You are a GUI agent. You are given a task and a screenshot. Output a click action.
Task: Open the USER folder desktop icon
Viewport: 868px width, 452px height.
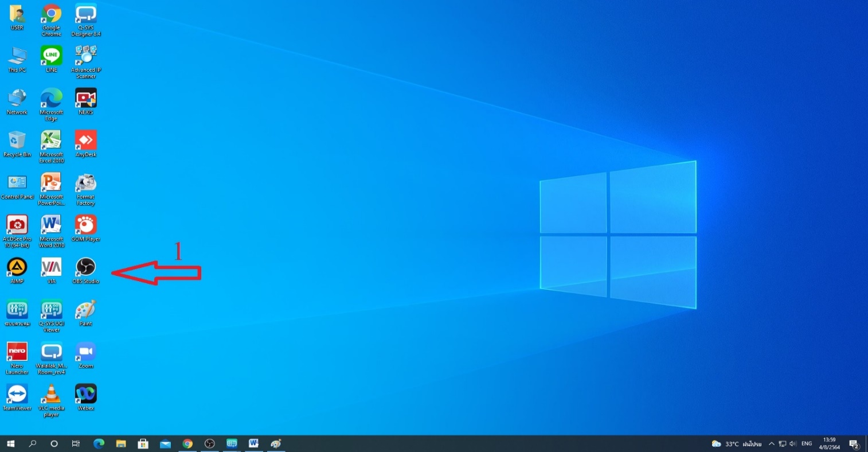tap(17, 18)
